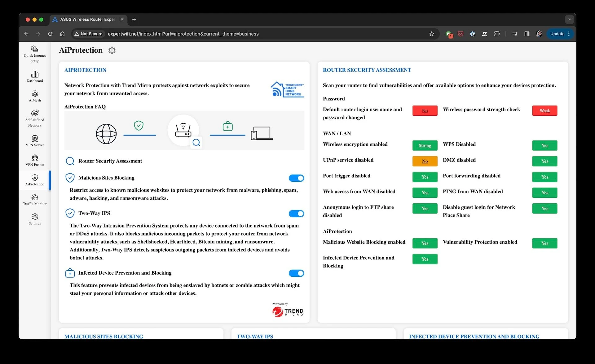Click the globe icon in the diagram
The width and height of the screenshot is (595, 364).
coord(106,134)
